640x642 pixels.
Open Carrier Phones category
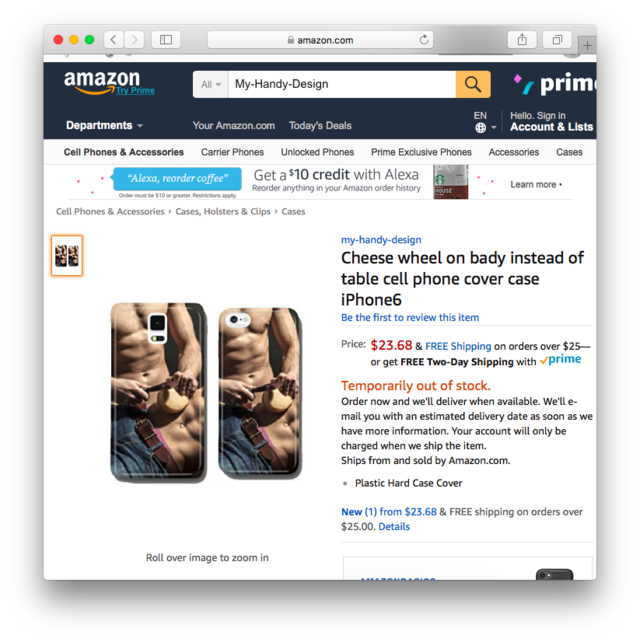tap(232, 152)
